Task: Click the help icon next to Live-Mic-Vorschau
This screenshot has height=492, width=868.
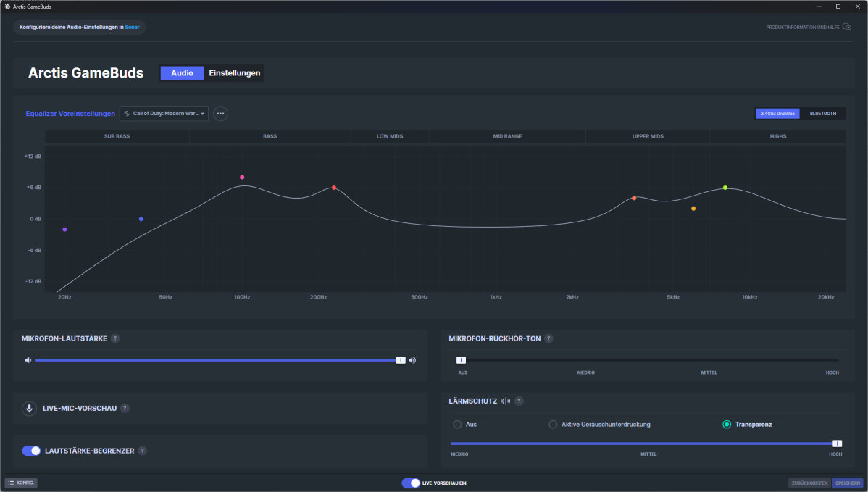Action: (x=125, y=409)
